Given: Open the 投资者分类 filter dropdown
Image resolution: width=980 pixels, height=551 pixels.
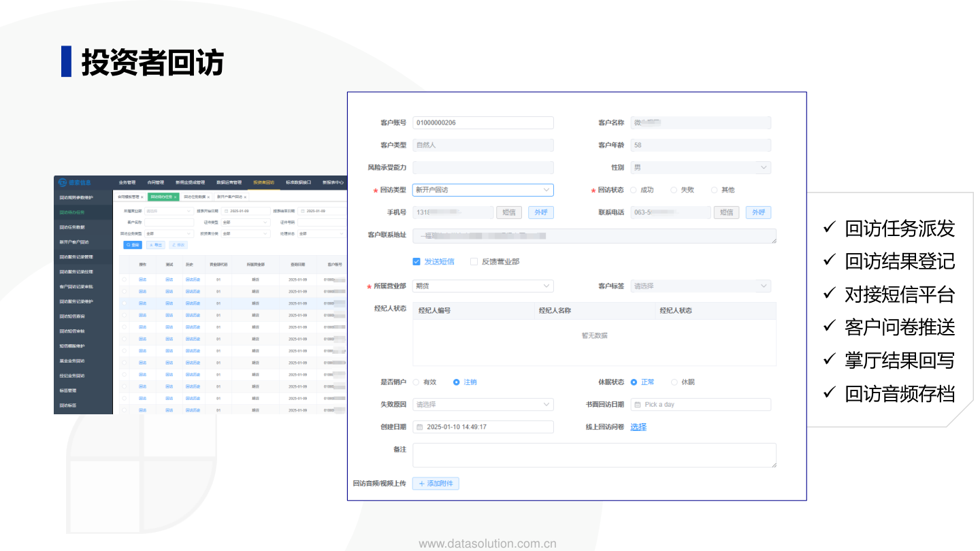Looking at the screenshot, I should pyautogui.click(x=246, y=233).
